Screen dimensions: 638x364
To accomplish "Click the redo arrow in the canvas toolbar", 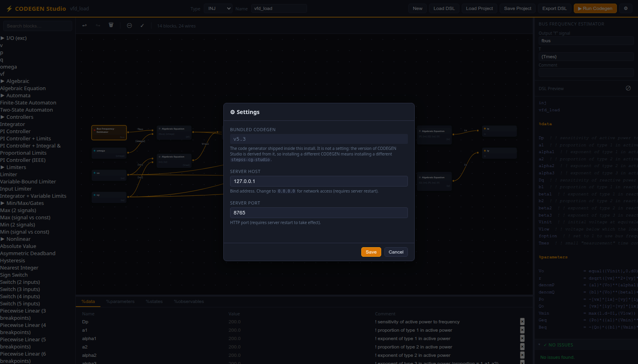I will [x=98, y=26].
